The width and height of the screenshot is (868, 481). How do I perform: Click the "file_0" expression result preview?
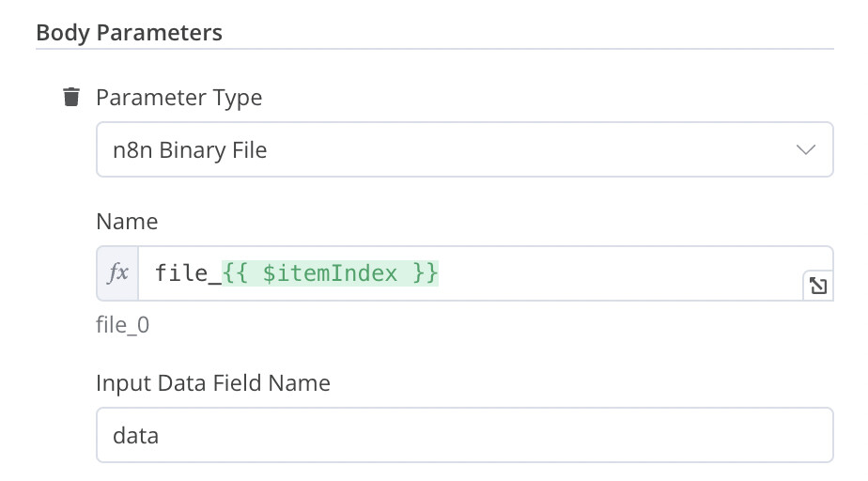(x=122, y=325)
